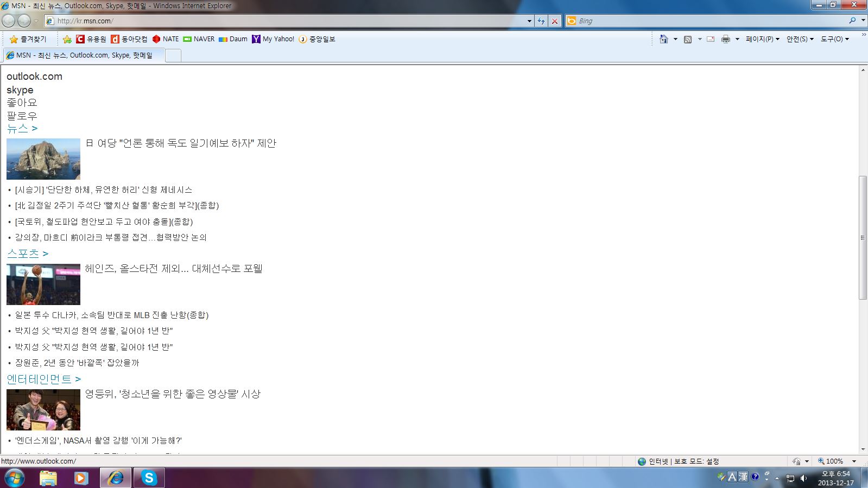Open the recent pages dropdown beside Forward
This screenshot has width=868, height=488.
tap(36, 21)
